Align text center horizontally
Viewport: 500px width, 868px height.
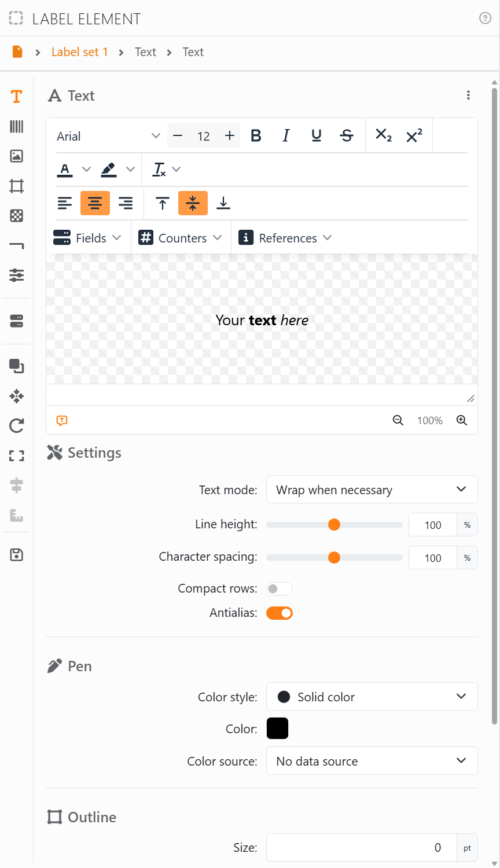[95, 203]
